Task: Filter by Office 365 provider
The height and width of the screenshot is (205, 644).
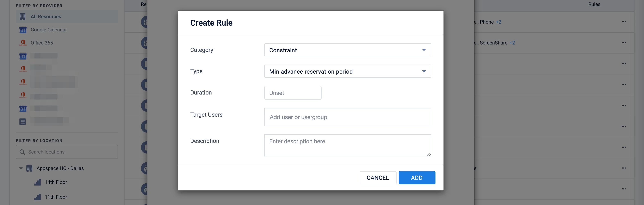Action: coord(42,43)
